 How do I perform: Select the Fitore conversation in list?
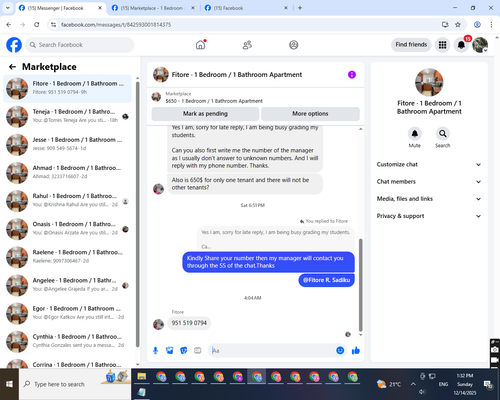click(68, 88)
